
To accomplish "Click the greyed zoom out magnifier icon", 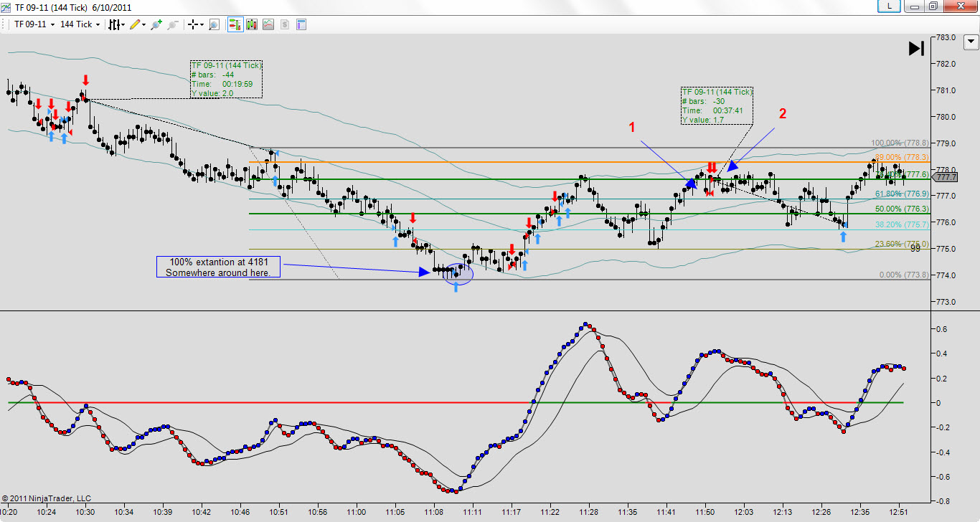I will [x=172, y=24].
